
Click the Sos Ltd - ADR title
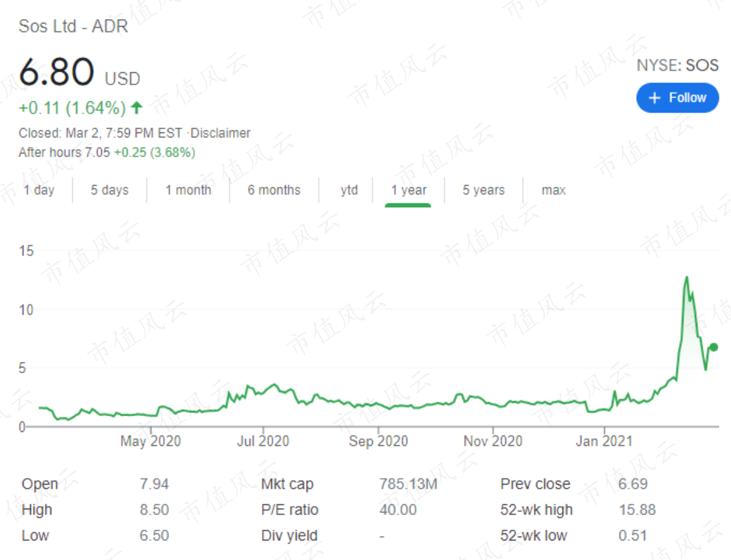point(73,26)
